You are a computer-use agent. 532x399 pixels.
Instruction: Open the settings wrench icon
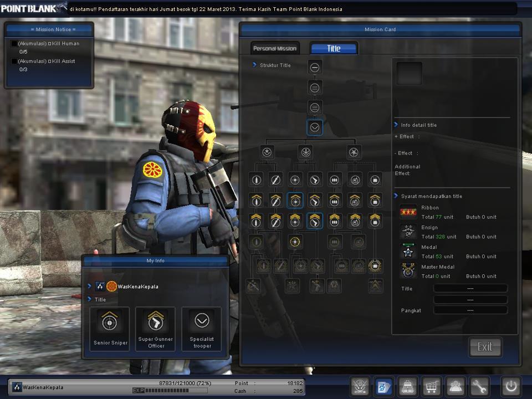(479, 386)
